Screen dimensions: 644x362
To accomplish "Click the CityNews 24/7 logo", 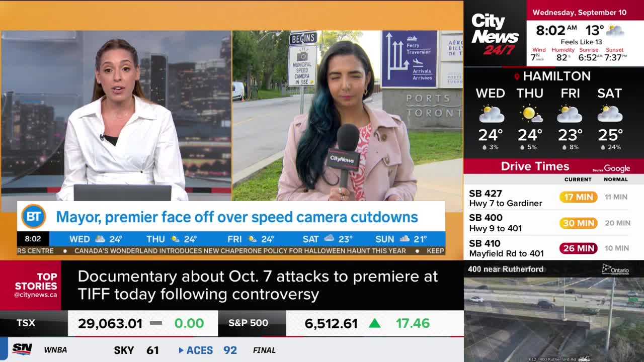I will click(x=495, y=34).
